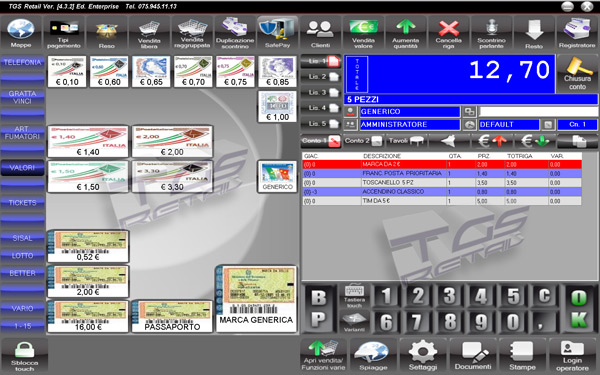The height and width of the screenshot is (375, 600).
Task: Select the TELEFONIA category tab
Action: tap(23, 62)
